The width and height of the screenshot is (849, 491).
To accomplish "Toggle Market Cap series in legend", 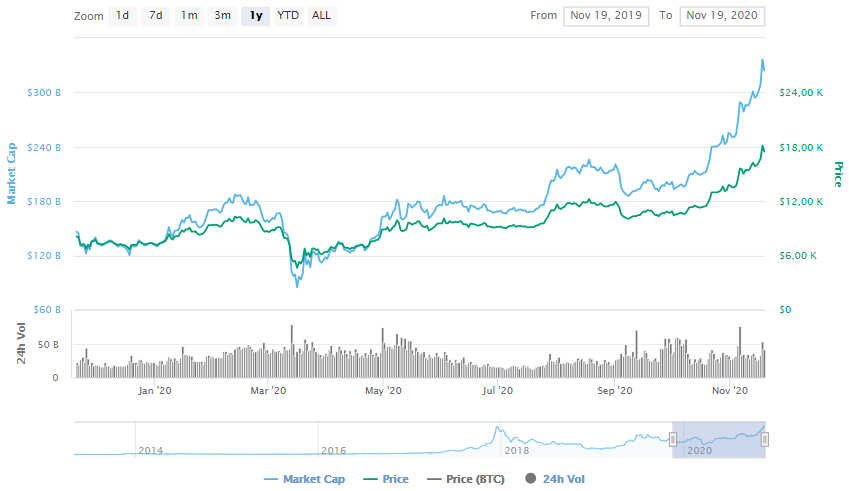I will click(x=304, y=479).
